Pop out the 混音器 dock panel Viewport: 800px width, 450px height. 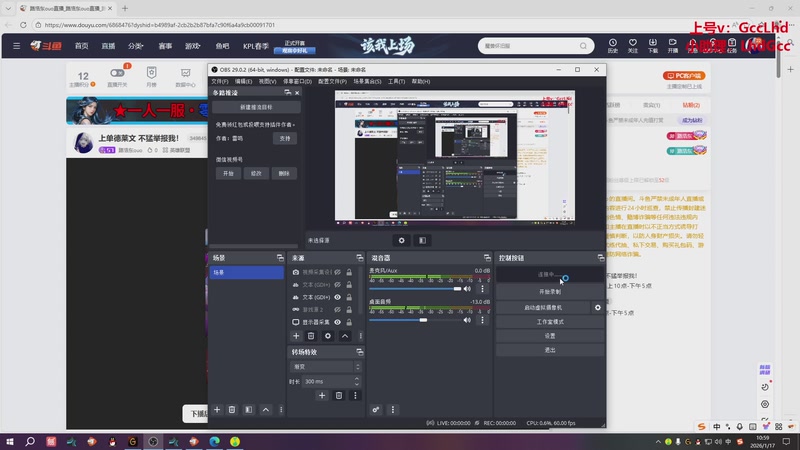click(x=487, y=258)
